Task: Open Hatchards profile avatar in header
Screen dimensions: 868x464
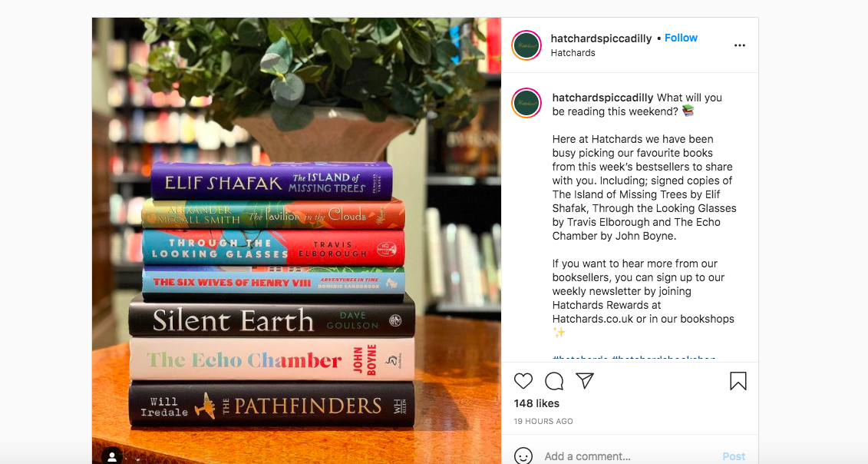Action: 526,45
